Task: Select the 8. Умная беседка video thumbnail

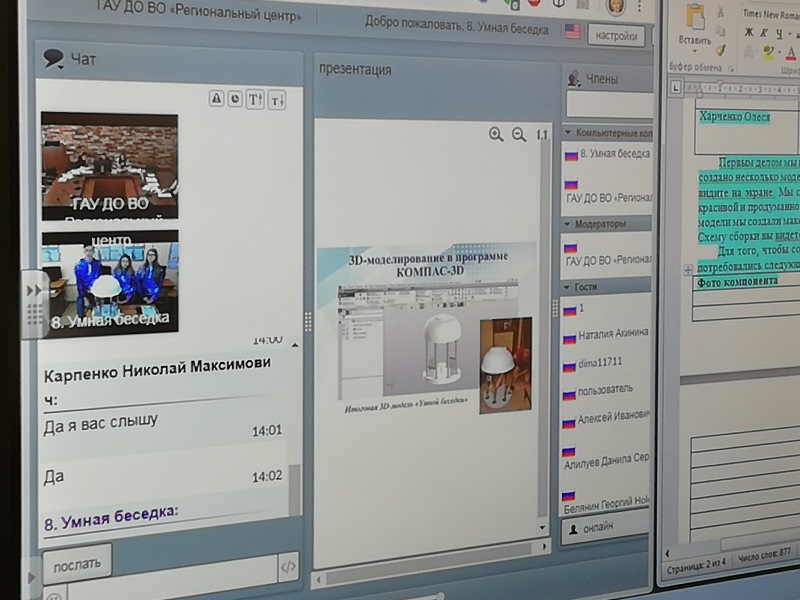Action: [110, 282]
